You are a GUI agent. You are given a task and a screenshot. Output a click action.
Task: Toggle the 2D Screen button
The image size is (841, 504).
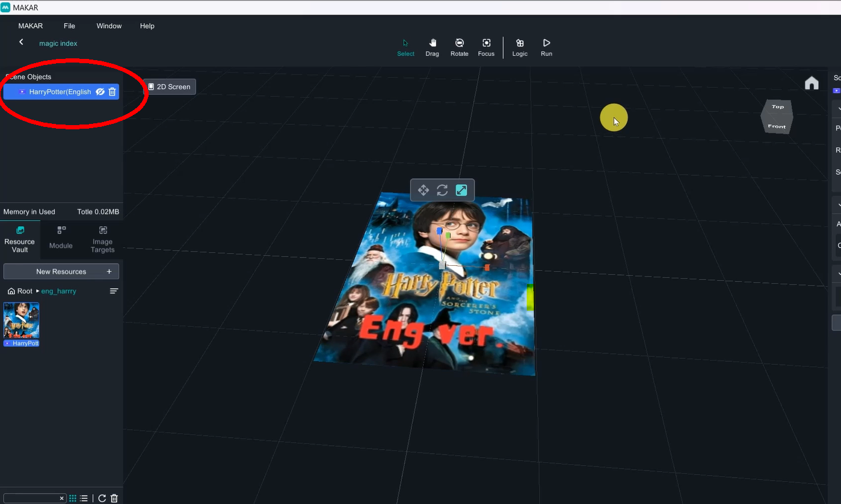[170, 87]
